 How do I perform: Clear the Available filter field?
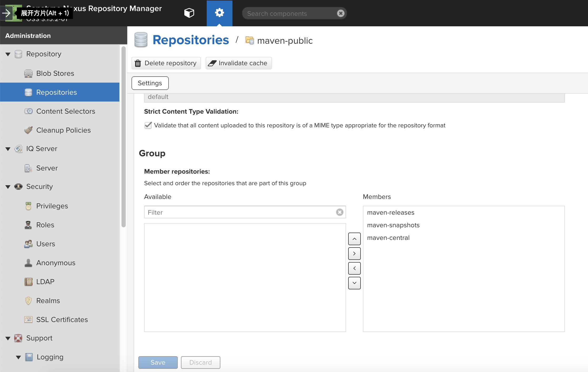point(339,212)
